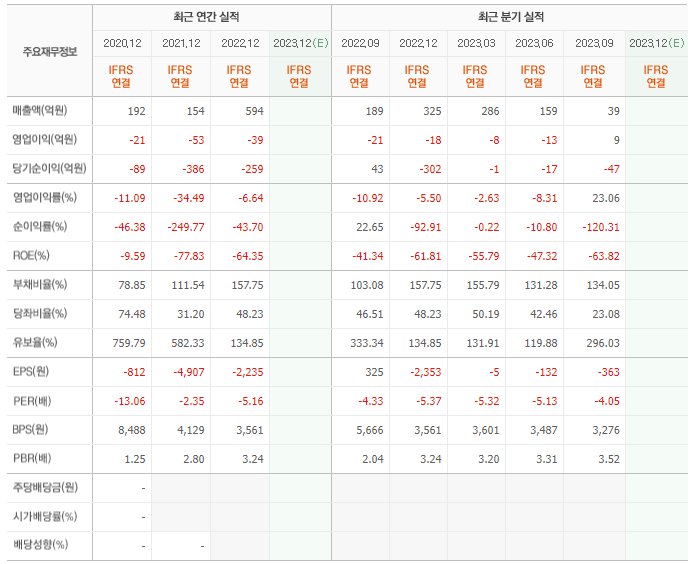The height and width of the screenshot is (564, 693).
Task: Click operating profit 9 for 2023.09
Action: [616, 141]
